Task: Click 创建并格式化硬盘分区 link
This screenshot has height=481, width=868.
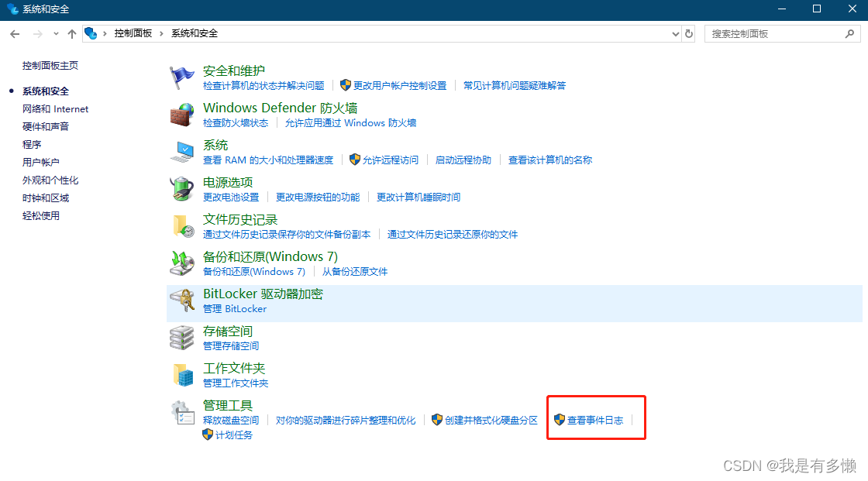Action: click(491, 421)
